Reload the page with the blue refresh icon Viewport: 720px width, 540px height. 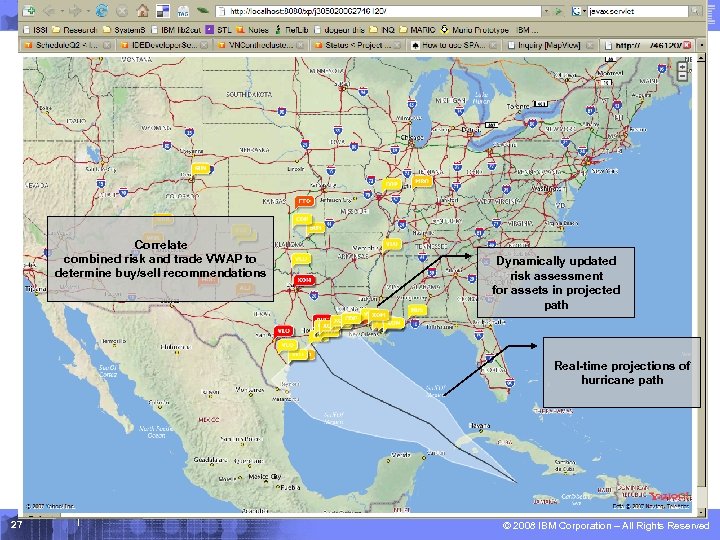click(101, 11)
